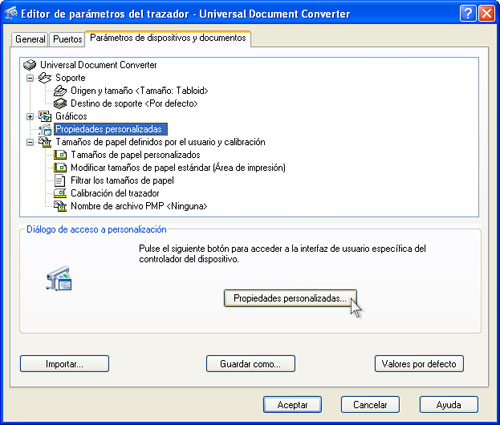The width and height of the screenshot is (500, 425).
Task: Click the Soporte media icon
Action: (x=45, y=78)
